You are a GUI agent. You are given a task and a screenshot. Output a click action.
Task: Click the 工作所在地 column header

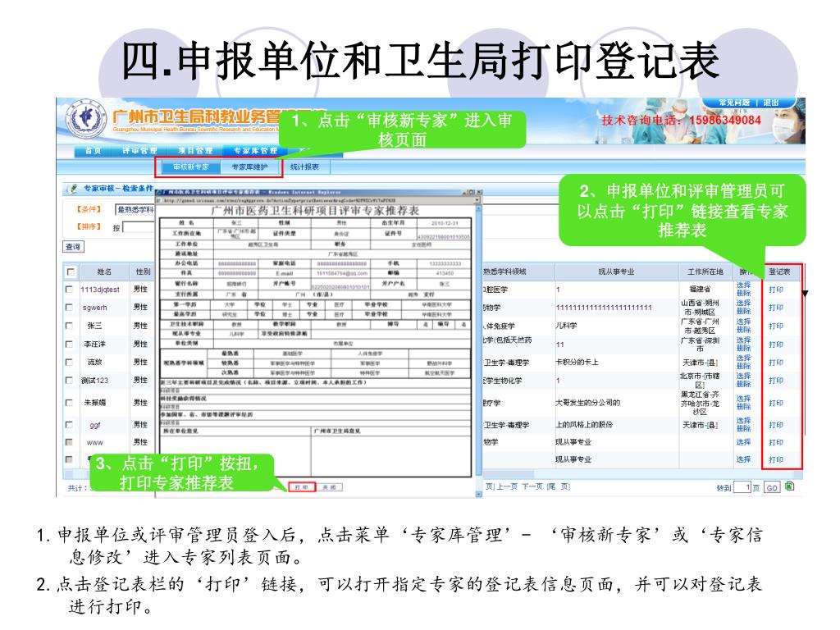705,272
